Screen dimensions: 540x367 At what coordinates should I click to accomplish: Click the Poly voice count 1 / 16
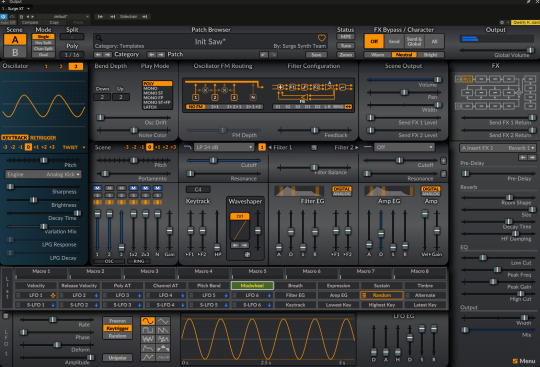click(72, 55)
